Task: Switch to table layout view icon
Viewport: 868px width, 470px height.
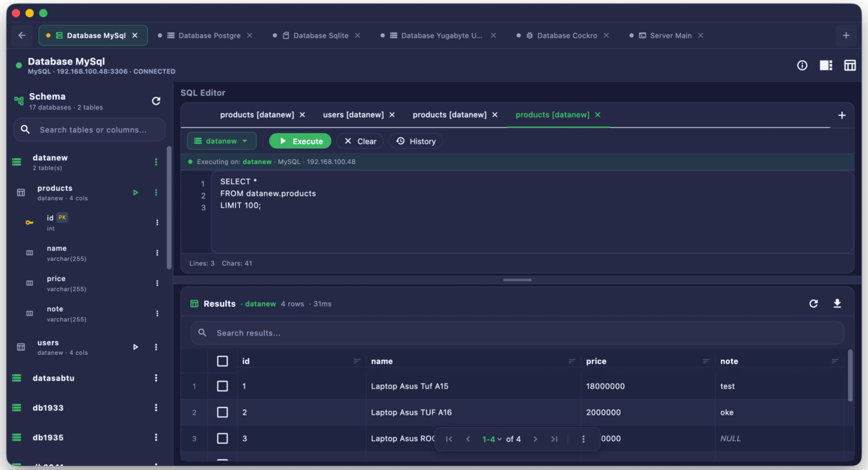Action: tap(850, 65)
